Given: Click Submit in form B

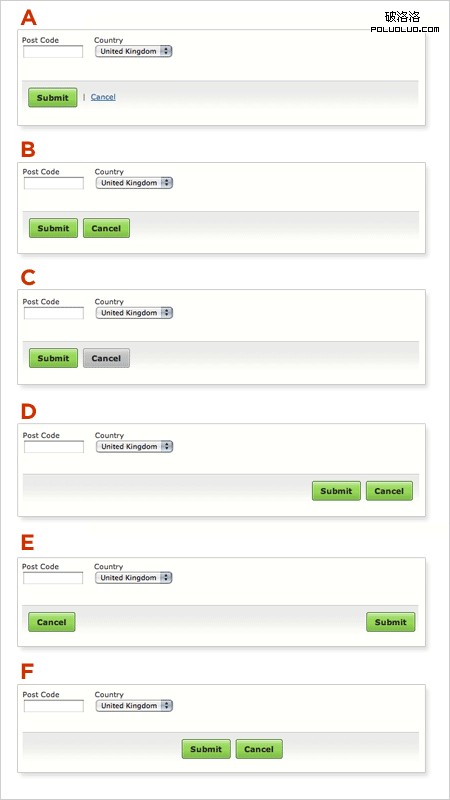Looking at the screenshot, I should pos(53,228).
